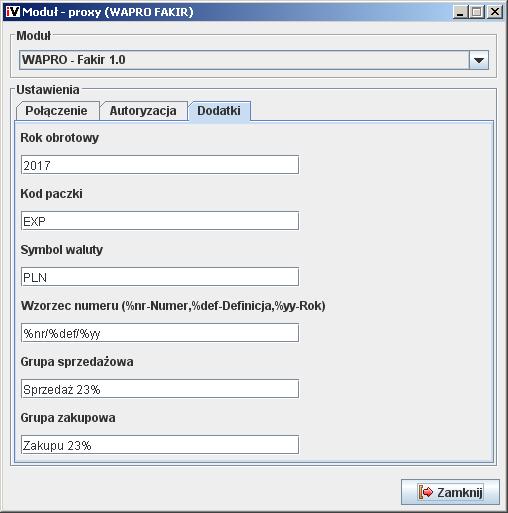Close the window using the X icon
This screenshot has height=513, width=508.
(x=495, y=12)
